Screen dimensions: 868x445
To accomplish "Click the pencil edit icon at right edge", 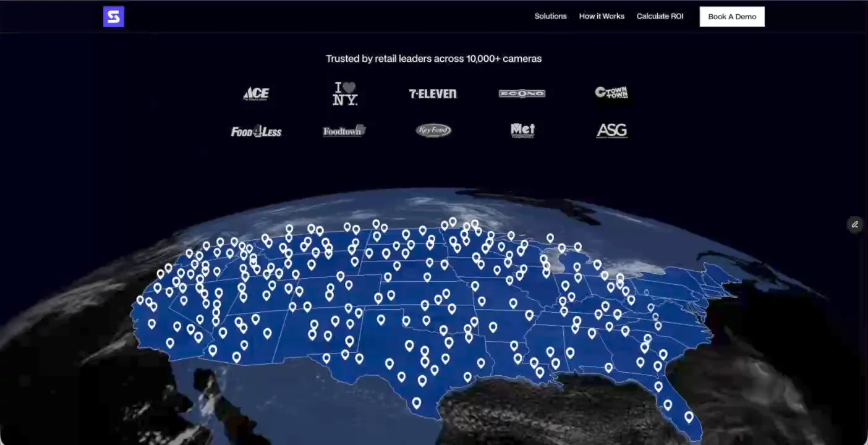I will pyautogui.click(x=855, y=224).
